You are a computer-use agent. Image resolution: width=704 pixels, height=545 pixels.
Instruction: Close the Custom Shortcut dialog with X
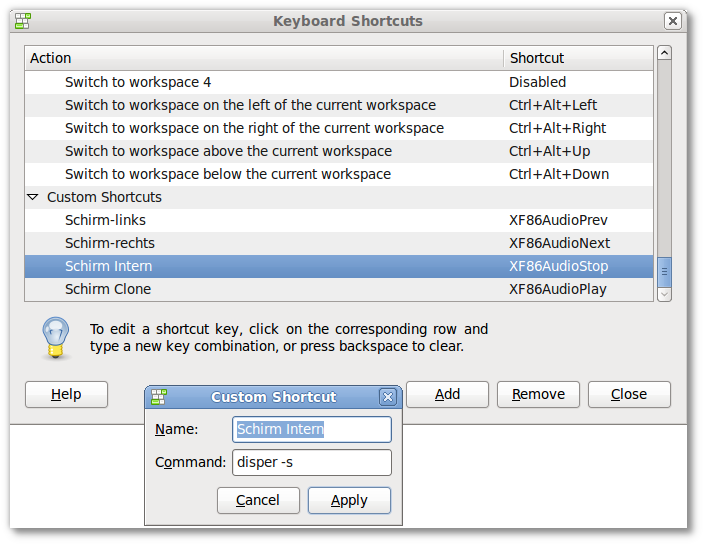pos(388,397)
